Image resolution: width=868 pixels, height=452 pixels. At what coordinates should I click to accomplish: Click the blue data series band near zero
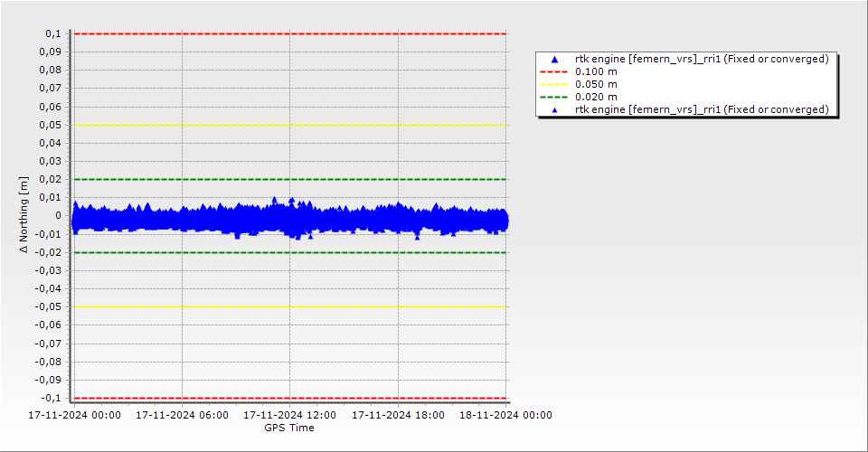pyautogui.click(x=235, y=219)
